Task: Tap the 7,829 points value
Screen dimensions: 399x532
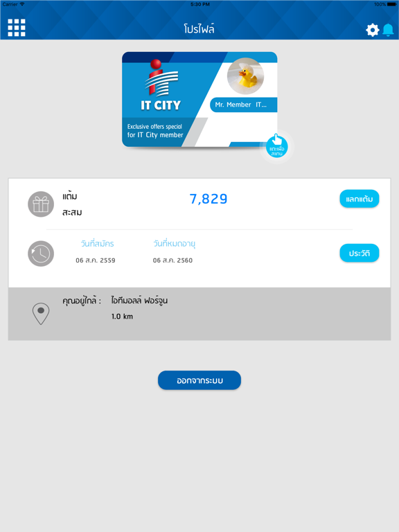Action: point(209,199)
